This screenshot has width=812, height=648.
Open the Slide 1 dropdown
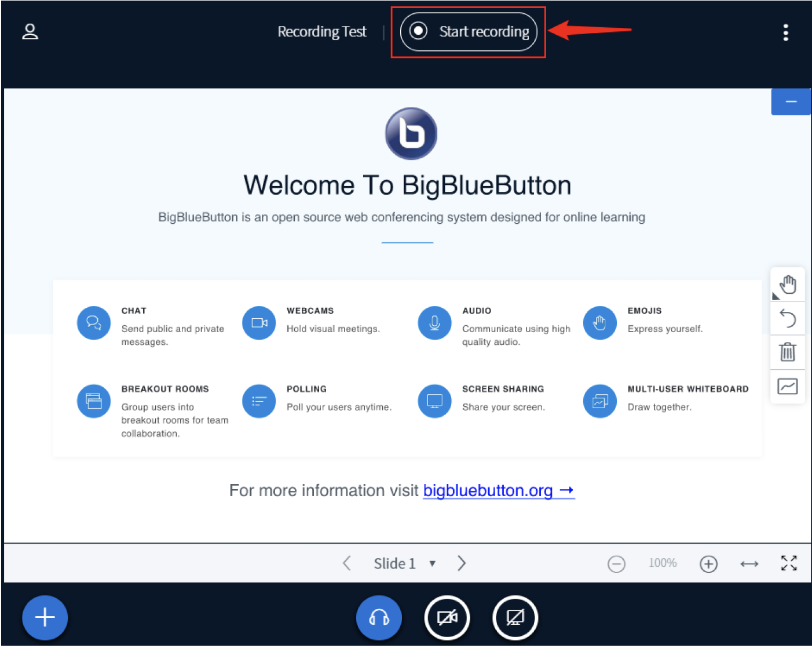tap(404, 563)
